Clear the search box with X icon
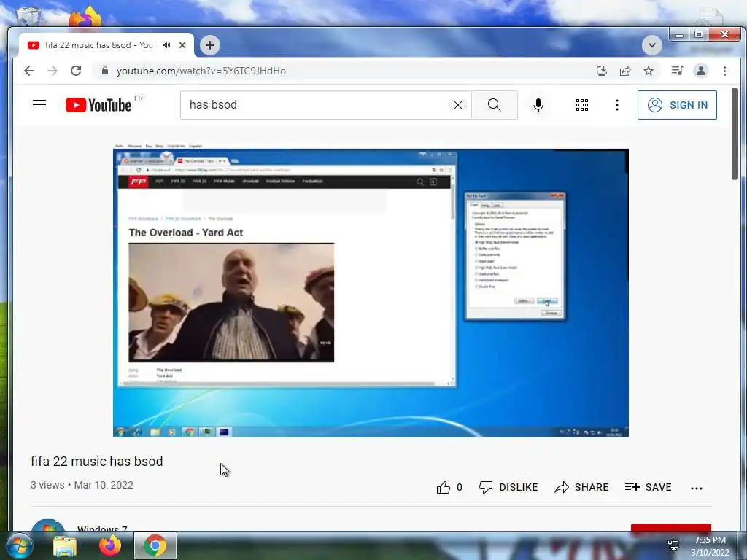The height and width of the screenshot is (560, 747). (458, 105)
